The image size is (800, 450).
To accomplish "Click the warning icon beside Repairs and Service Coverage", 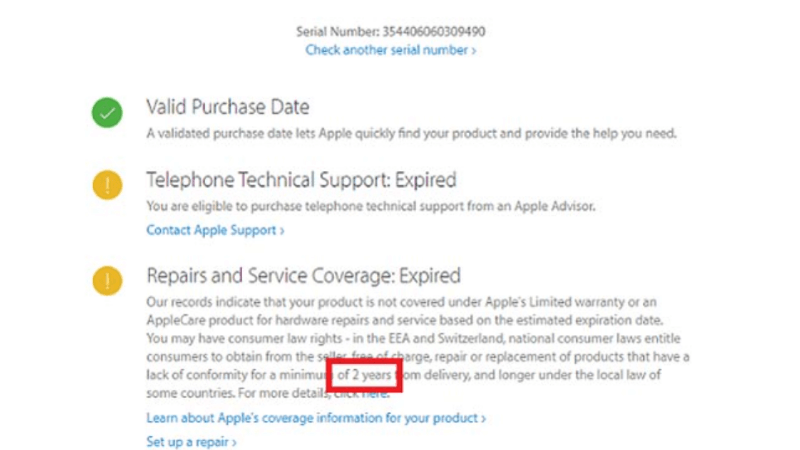I will [x=106, y=281].
